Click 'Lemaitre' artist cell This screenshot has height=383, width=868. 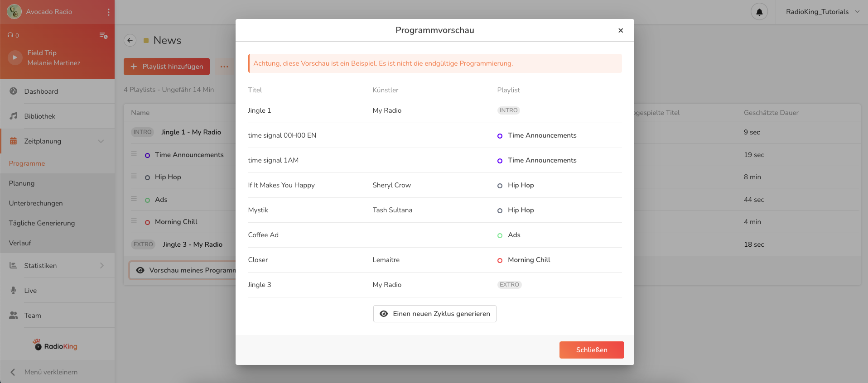coord(386,260)
